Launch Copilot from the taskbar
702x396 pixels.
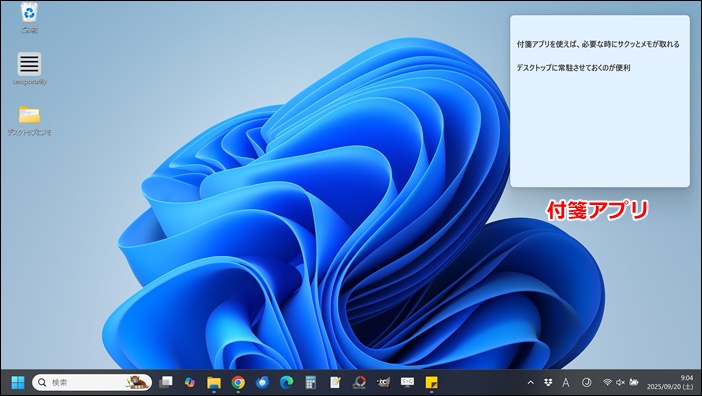point(190,382)
